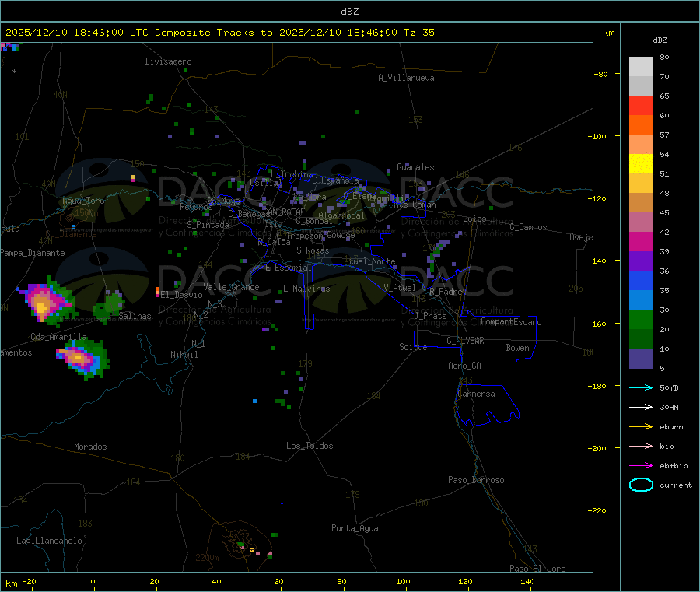Click the 'S_Rosas' map label
Image resolution: width=700 pixels, height=592 pixels.
click(313, 250)
